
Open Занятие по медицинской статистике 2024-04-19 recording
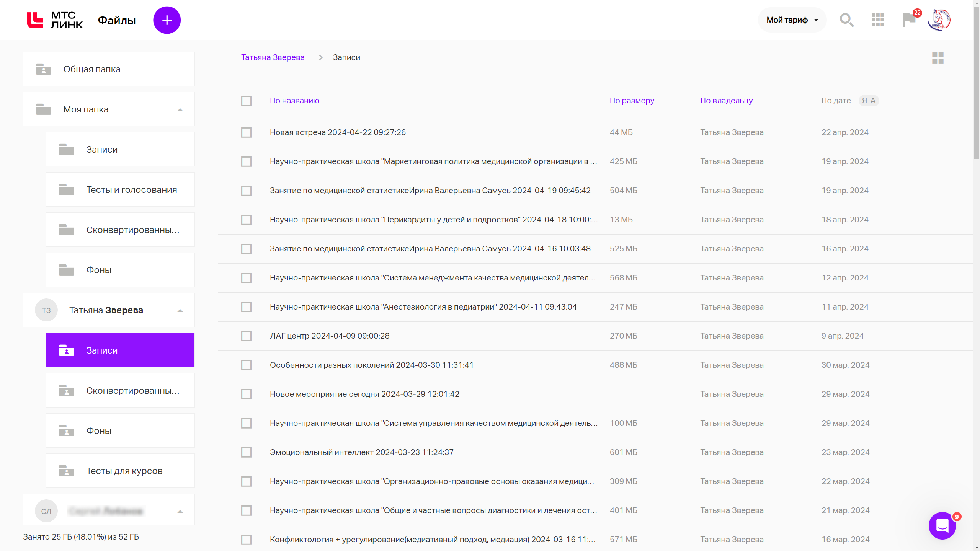(x=430, y=191)
